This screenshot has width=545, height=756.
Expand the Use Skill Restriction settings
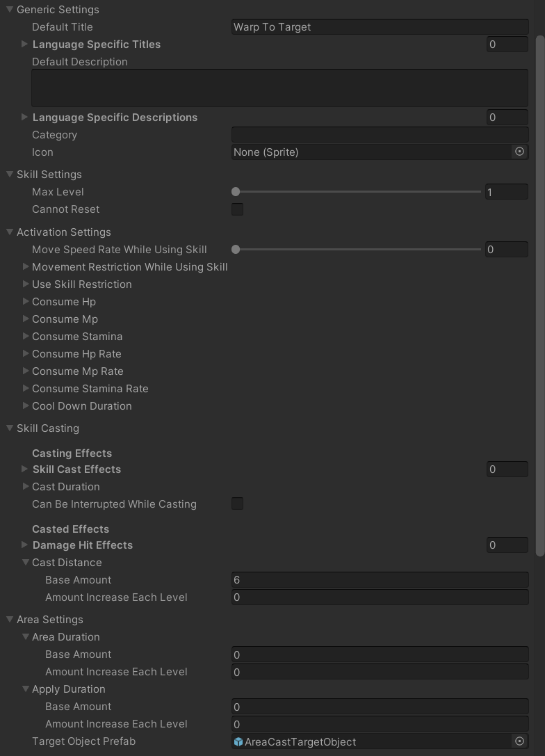(25, 284)
